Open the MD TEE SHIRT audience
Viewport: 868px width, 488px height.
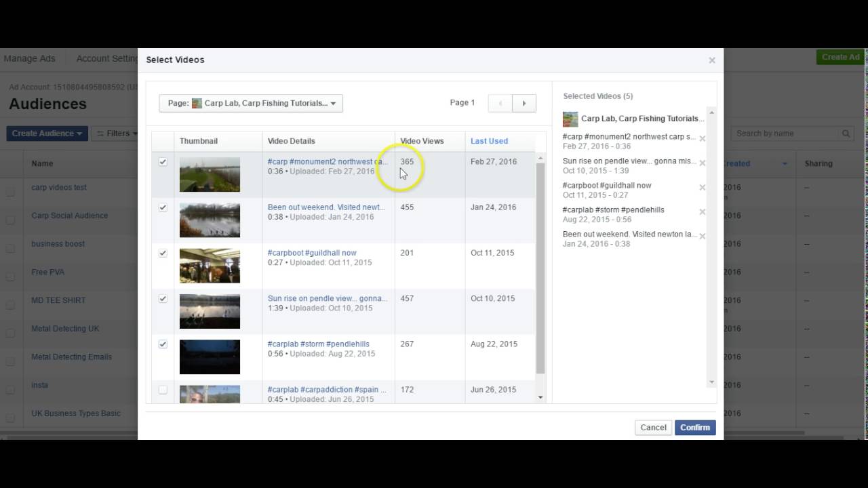pos(58,300)
